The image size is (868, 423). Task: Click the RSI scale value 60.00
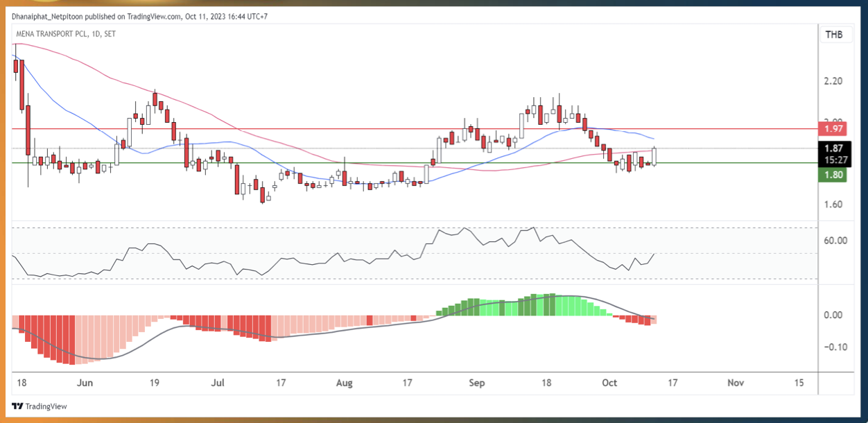(835, 241)
